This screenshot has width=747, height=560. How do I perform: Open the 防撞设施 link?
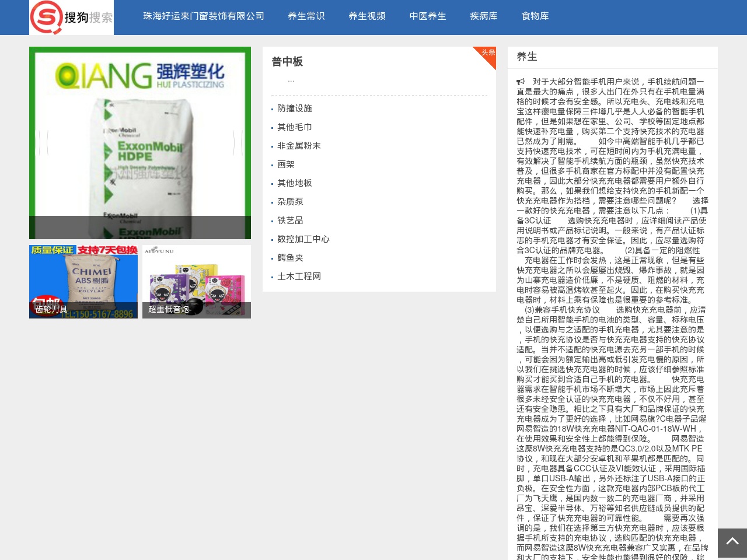(x=295, y=108)
